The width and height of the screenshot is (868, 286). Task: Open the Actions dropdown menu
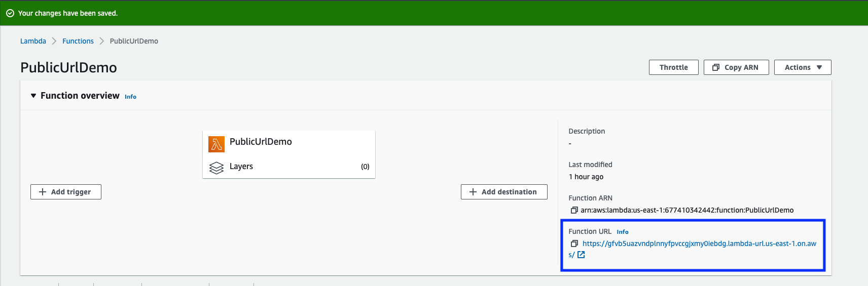point(803,67)
